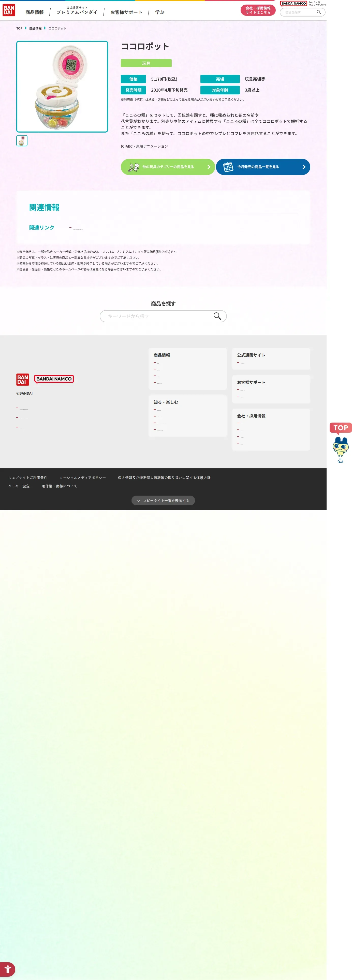Click 他の玩具カテゴリーの商品を見る button
Image resolution: width=352 pixels, height=980 pixels.
(x=168, y=167)
